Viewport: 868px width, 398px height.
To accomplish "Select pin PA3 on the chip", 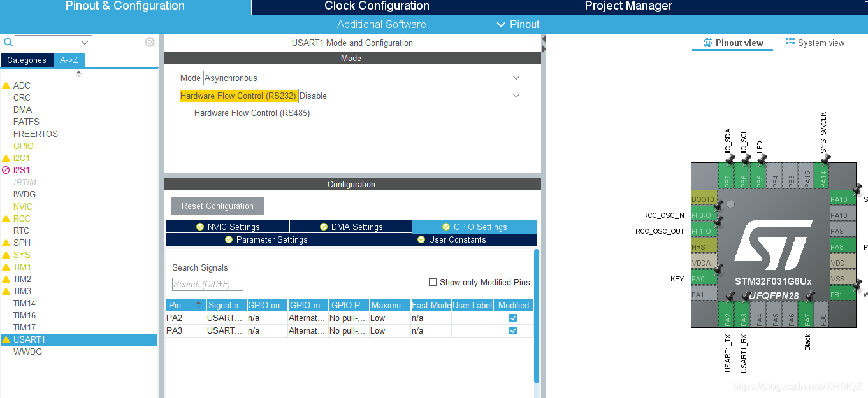I will tap(743, 315).
